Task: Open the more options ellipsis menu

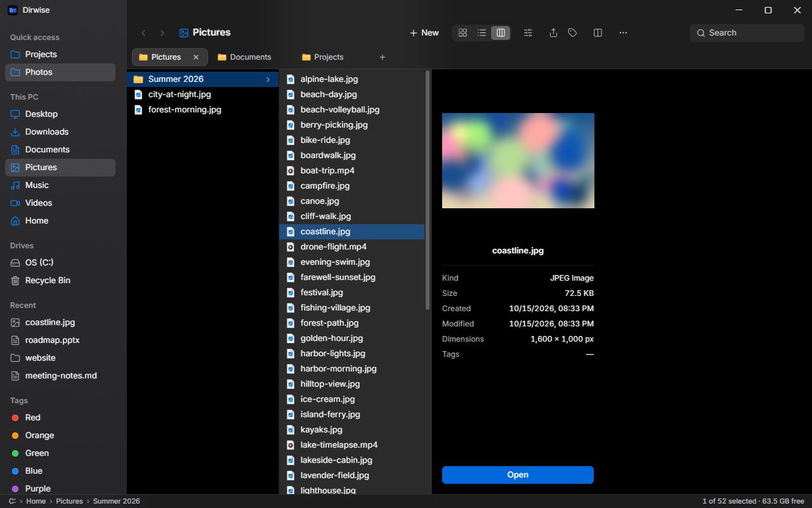Action: tap(623, 33)
